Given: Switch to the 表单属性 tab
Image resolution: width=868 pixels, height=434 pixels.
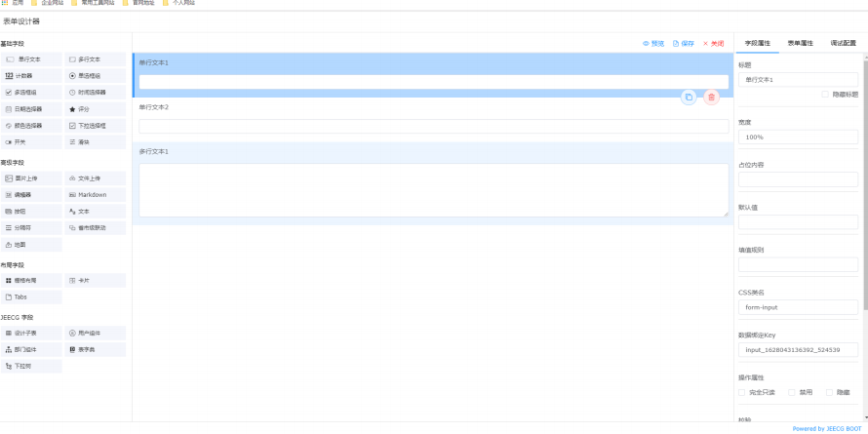Looking at the screenshot, I should coord(801,44).
